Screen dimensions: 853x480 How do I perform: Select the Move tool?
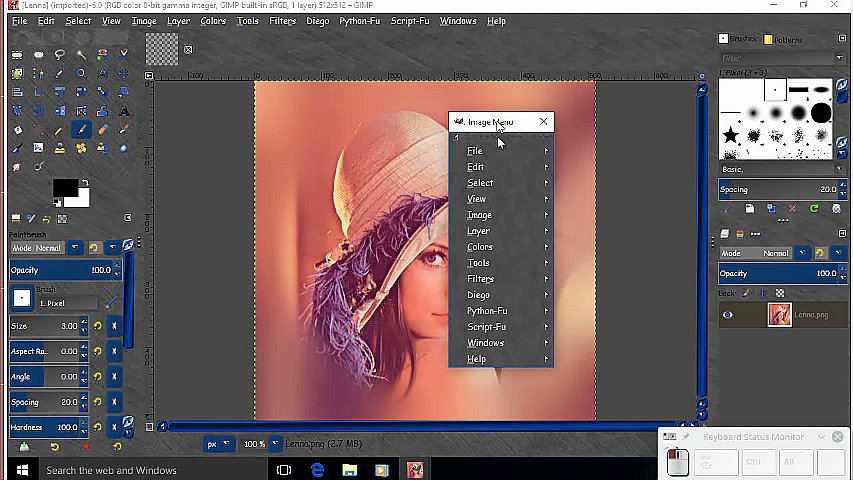pos(124,73)
